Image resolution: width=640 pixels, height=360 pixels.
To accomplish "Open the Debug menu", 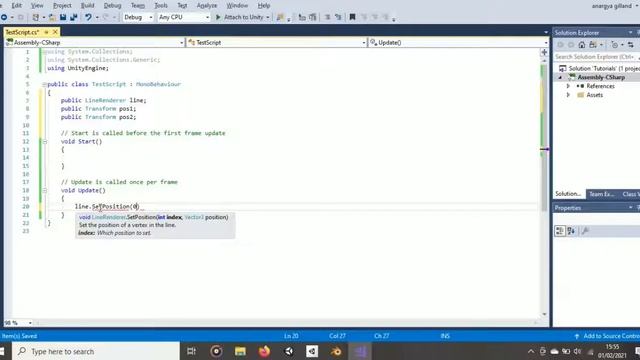I will (112, 5).
